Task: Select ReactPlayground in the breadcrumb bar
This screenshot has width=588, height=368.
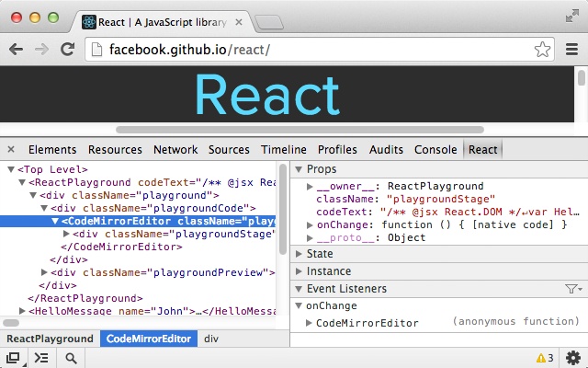Action: pos(50,339)
